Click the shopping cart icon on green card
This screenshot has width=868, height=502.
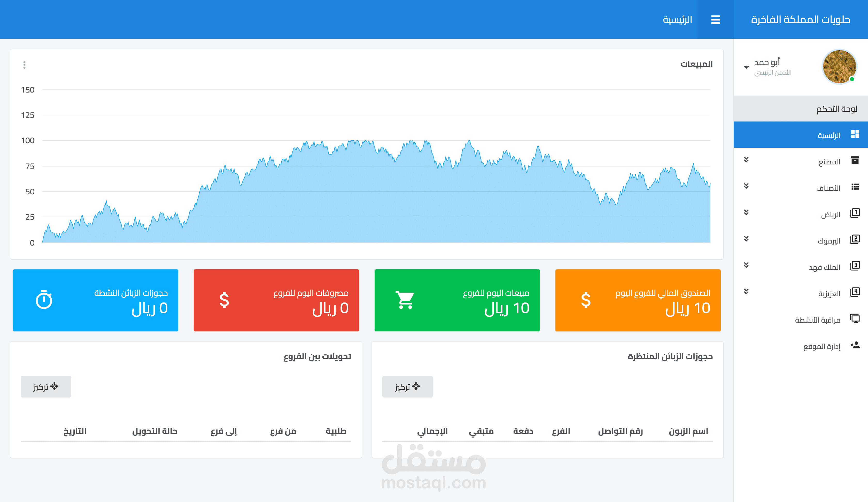coord(405,300)
